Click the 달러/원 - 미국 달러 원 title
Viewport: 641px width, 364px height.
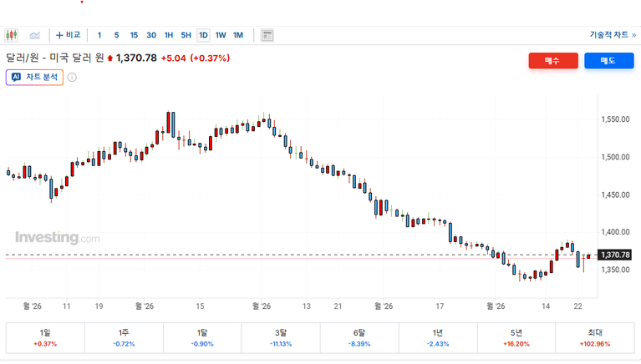pyautogui.click(x=55, y=58)
